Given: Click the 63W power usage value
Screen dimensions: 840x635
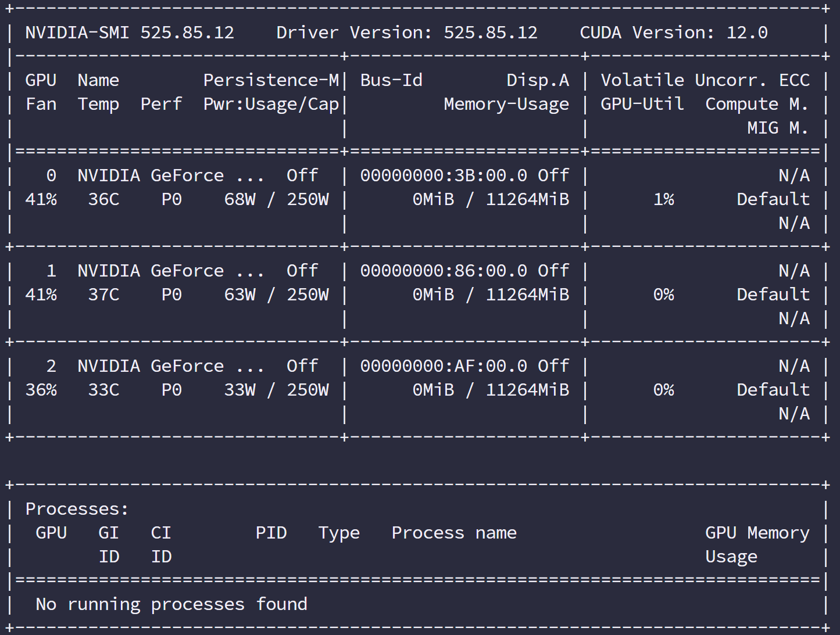Looking at the screenshot, I should tap(240, 295).
